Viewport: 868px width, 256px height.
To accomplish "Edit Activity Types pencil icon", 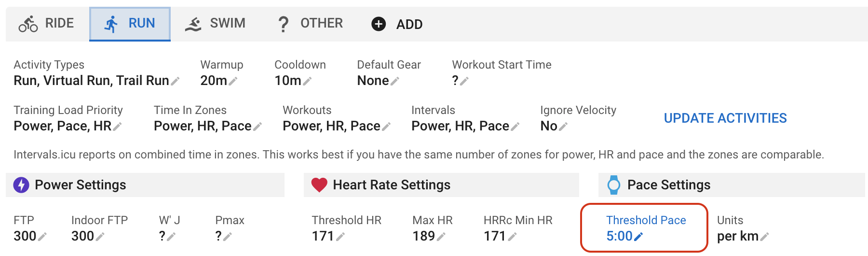I will click(x=175, y=81).
